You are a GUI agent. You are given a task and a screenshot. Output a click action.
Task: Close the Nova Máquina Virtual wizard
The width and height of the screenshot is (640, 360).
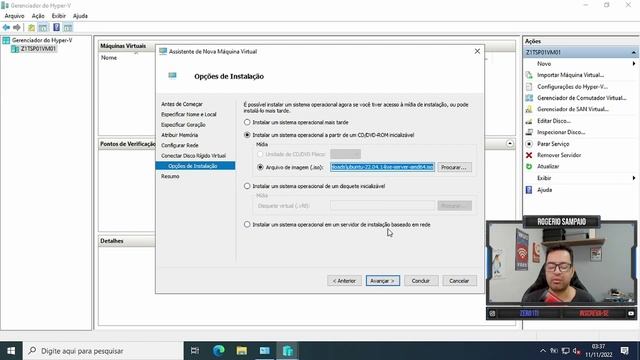tap(477, 51)
